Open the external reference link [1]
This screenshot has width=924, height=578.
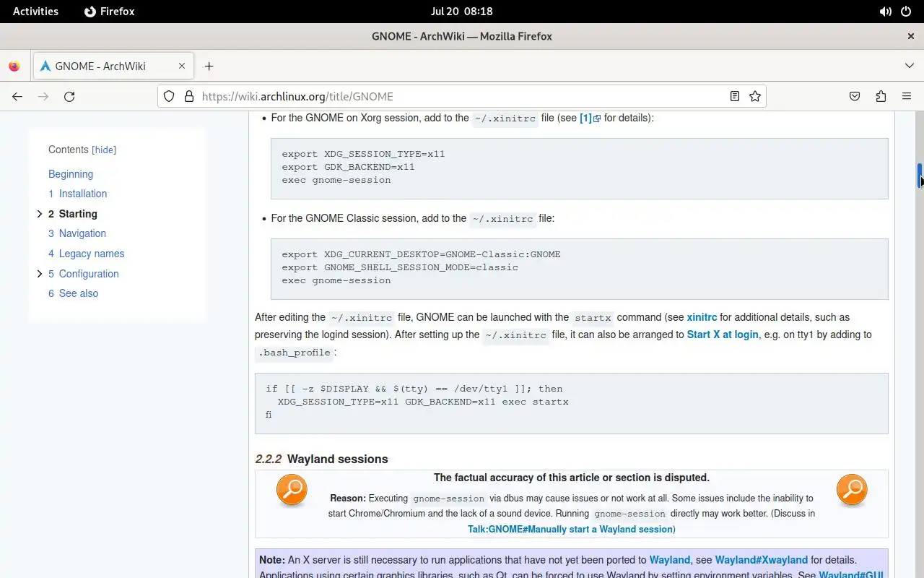click(590, 118)
